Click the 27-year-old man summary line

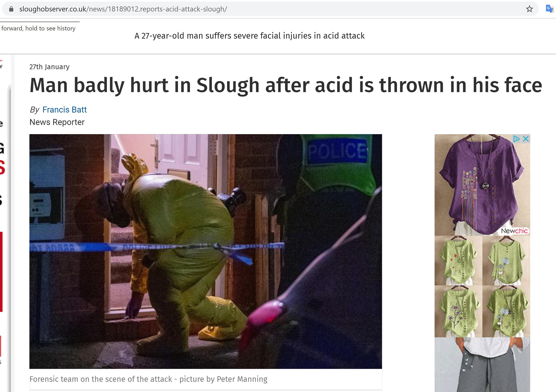(249, 36)
